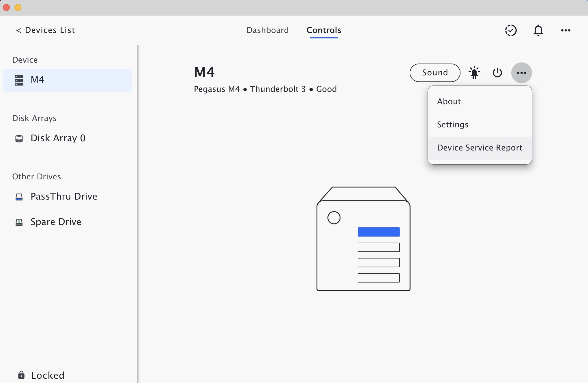Click the Sound button

(435, 73)
